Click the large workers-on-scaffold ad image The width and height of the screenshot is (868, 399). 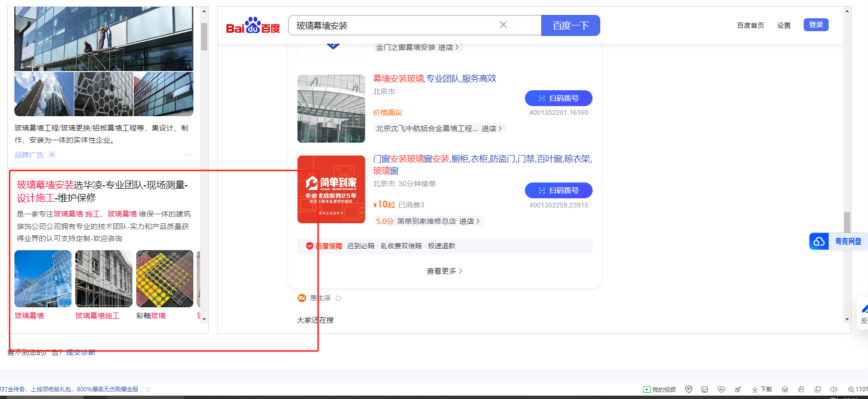tap(104, 39)
